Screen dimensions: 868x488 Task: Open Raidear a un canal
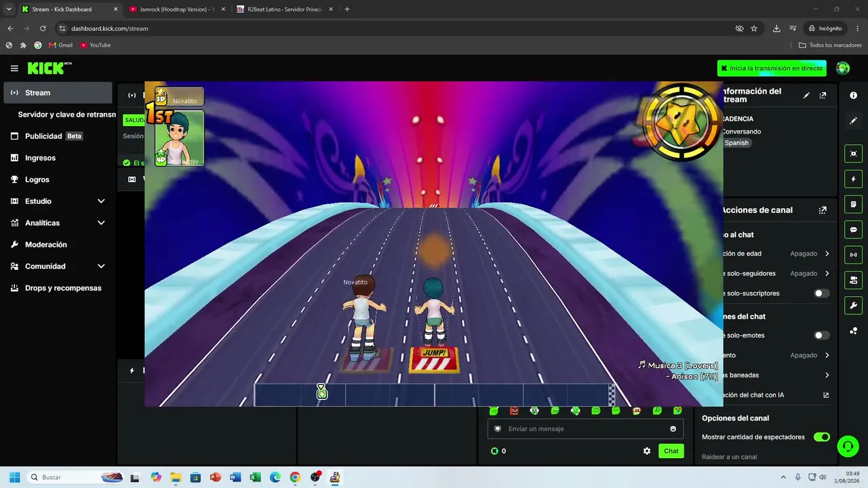point(730,457)
